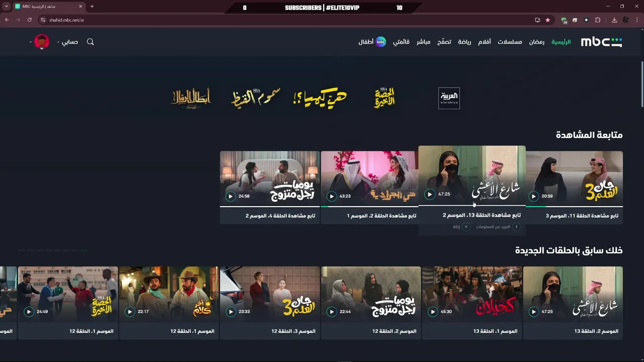
Task: Open the سموم القيظ logo in logo strip
Action: [256, 97]
